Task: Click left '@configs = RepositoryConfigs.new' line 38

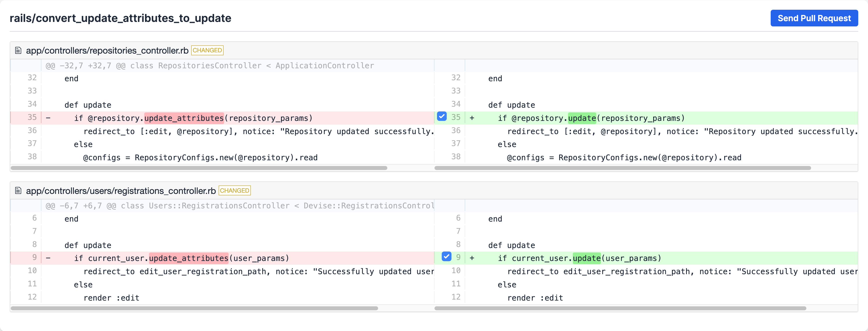Action: (200, 158)
